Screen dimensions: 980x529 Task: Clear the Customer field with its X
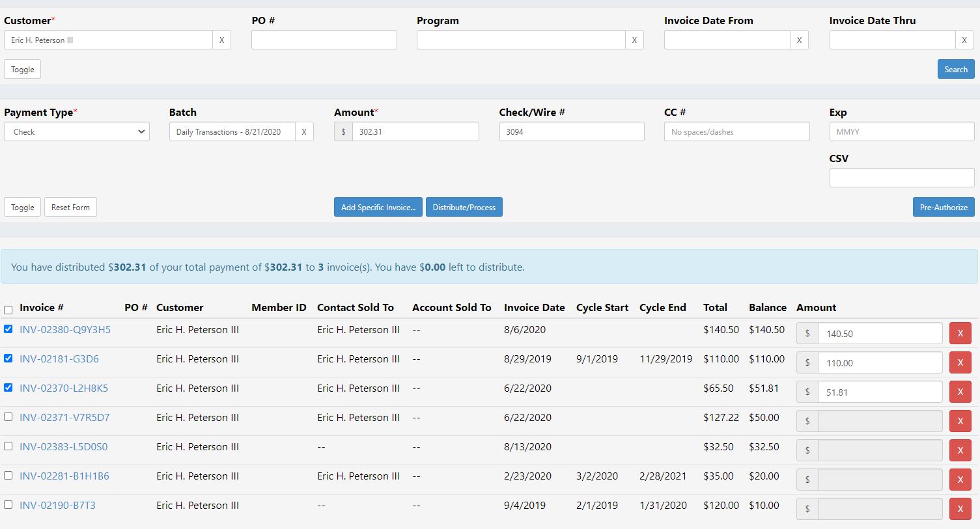tap(221, 40)
